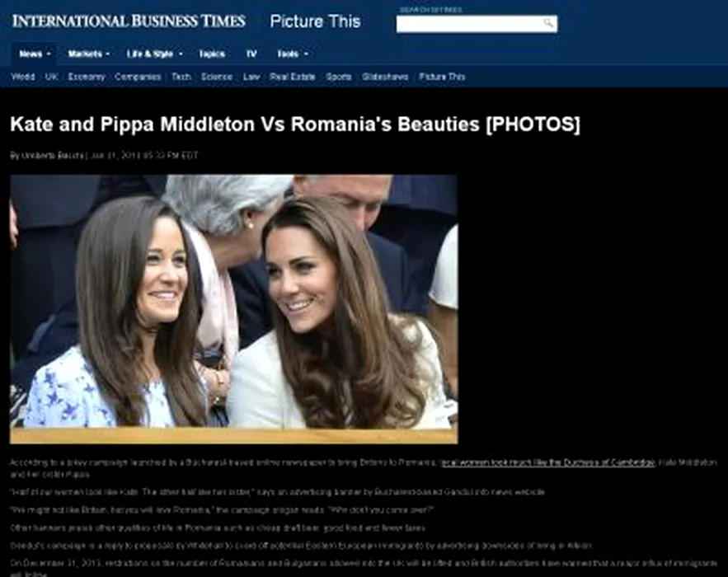This screenshot has height=577, width=728.
Task: Open the Science subsection link
Action: coord(217,77)
